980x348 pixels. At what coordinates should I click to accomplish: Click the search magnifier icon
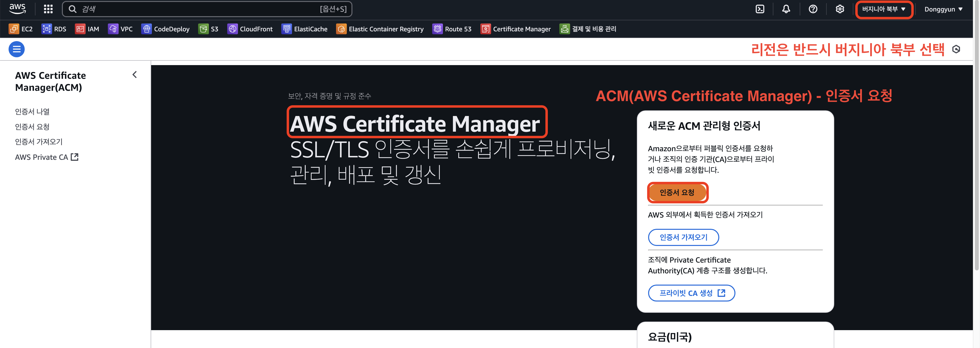72,9
